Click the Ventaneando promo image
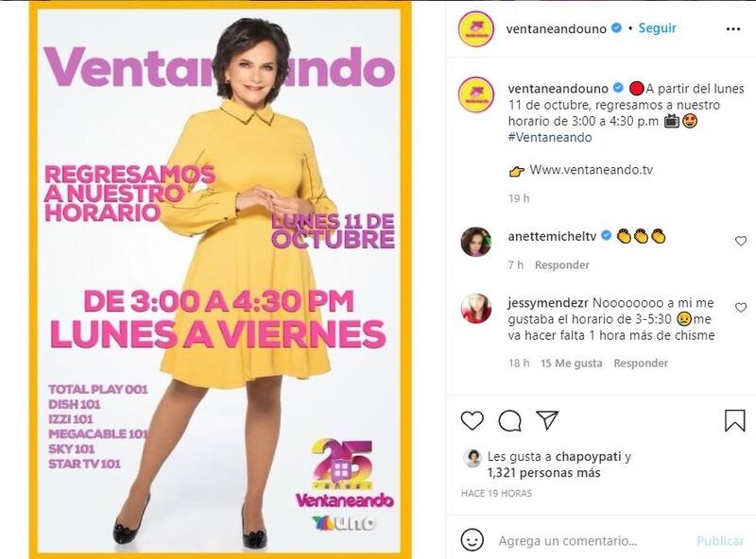 click(220, 279)
